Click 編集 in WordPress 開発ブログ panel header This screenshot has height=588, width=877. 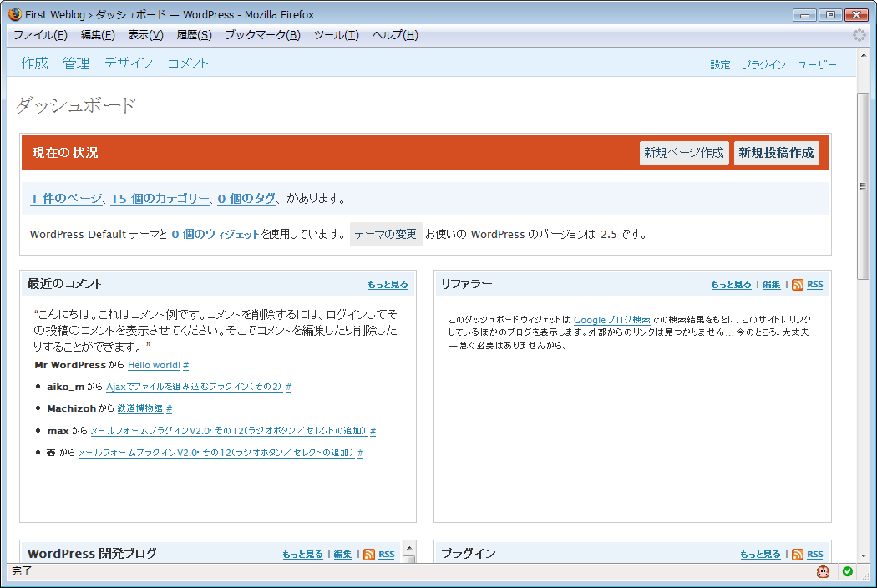[342, 555]
